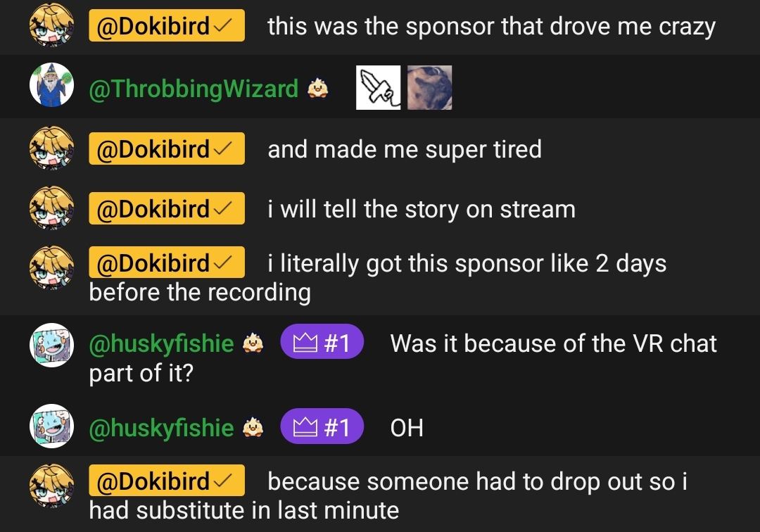Click the #1 crown badge next to 'OH'

(322, 426)
